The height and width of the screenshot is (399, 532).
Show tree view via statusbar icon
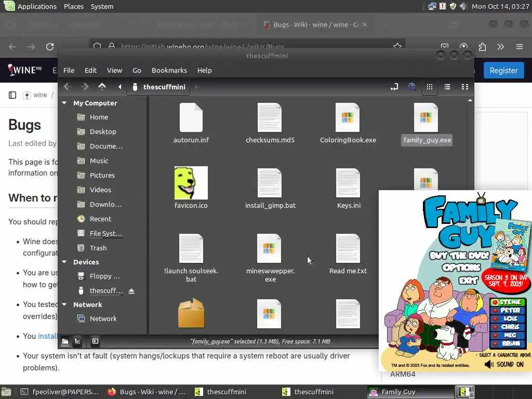point(77,341)
